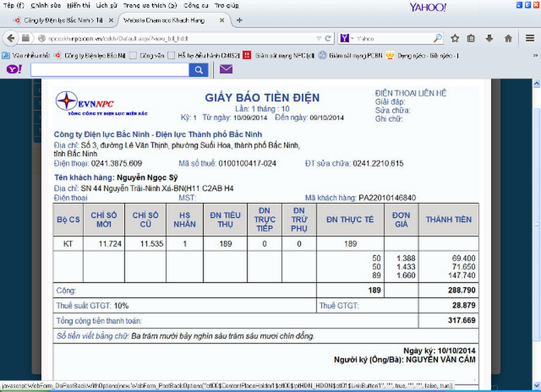
Task: Open the Firefox hamburger menu
Action: click(530, 39)
